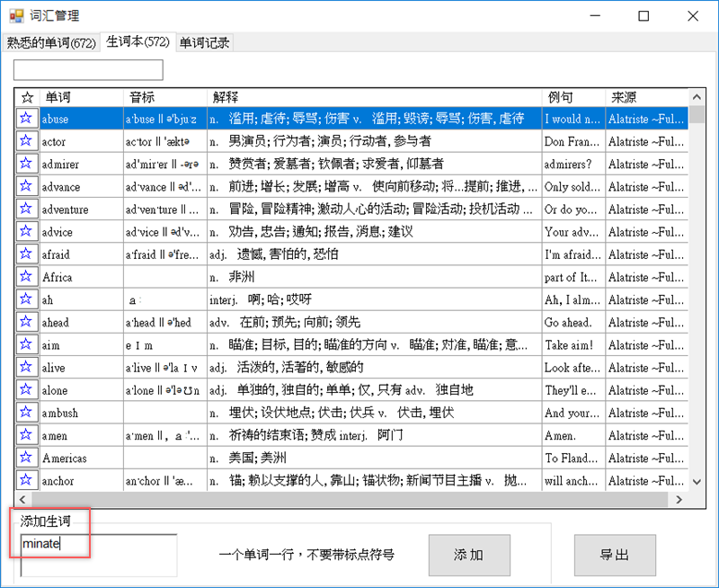Mark adventure with its star icon
The width and height of the screenshot is (719, 588).
click(x=27, y=209)
